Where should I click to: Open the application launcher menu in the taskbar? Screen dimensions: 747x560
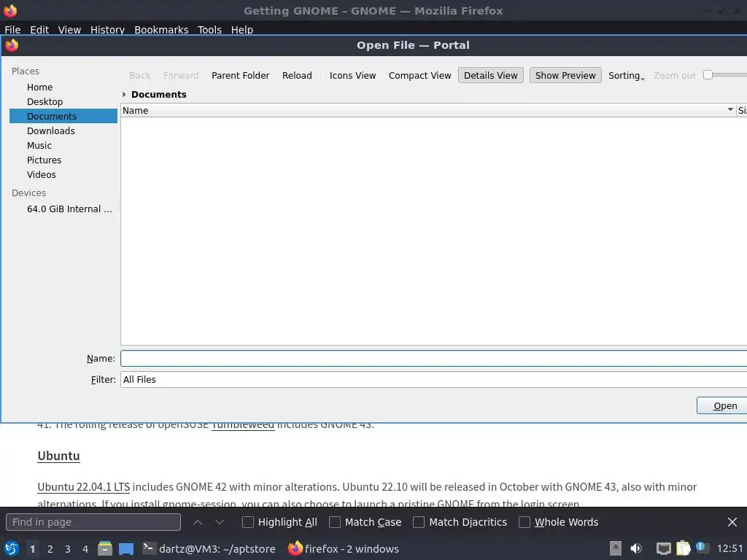(12, 548)
